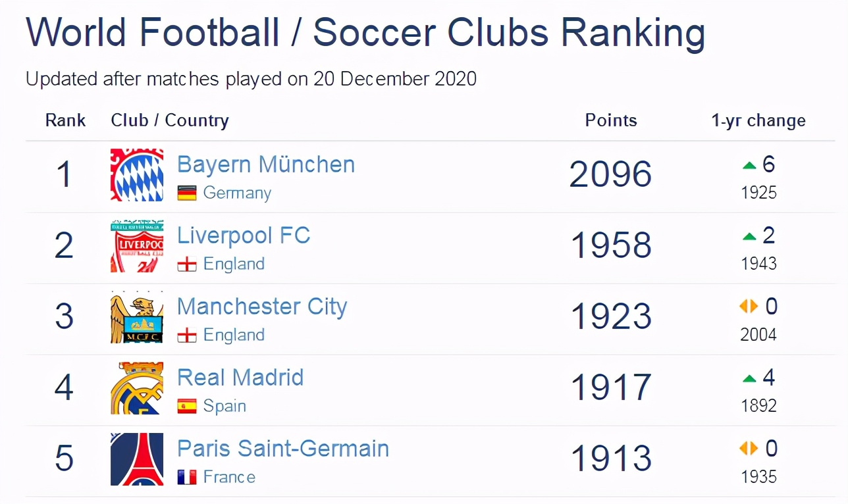The image size is (848, 504).
Task: Click the Points column header
Action: point(611,120)
